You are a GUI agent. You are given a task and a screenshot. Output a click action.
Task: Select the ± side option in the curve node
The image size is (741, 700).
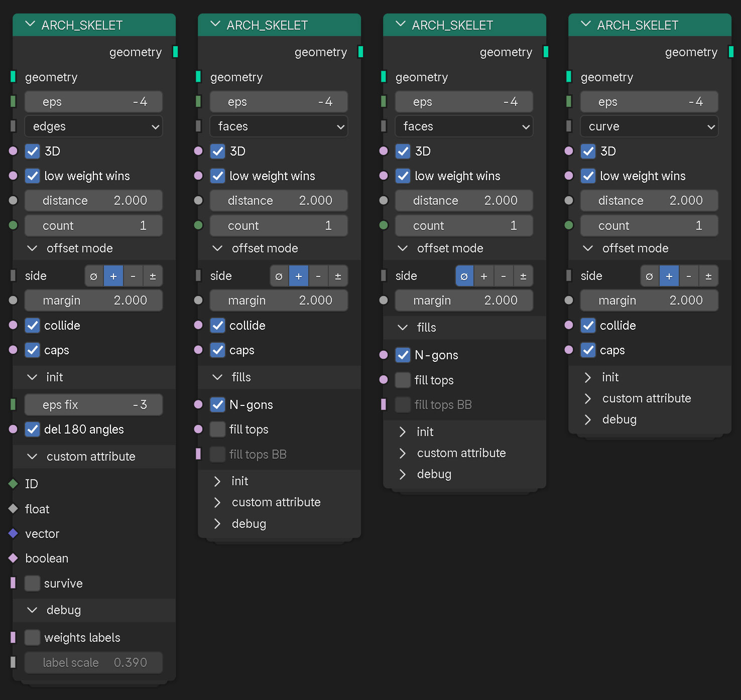point(708,276)
